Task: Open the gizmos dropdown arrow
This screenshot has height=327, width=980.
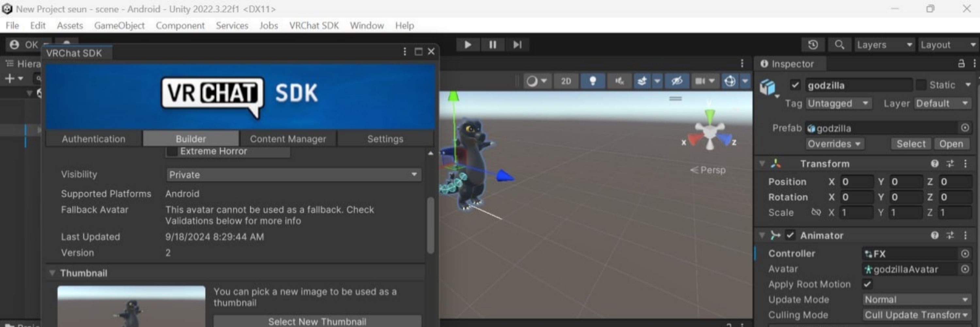Action: pos(745,81)
